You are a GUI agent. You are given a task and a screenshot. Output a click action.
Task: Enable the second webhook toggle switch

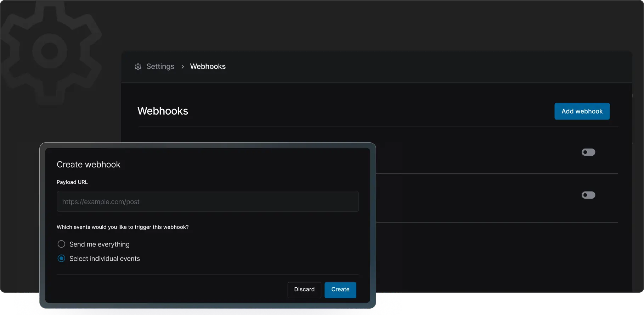[588, 195]
